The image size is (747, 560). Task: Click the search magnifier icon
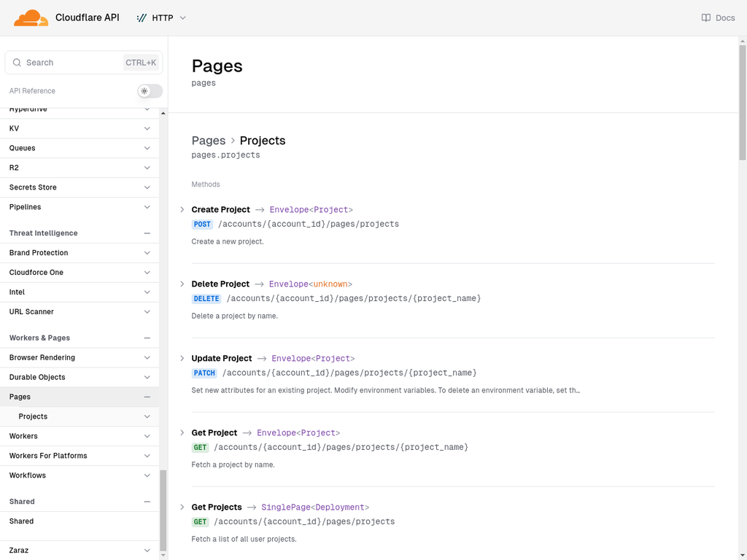coord(17,63)
